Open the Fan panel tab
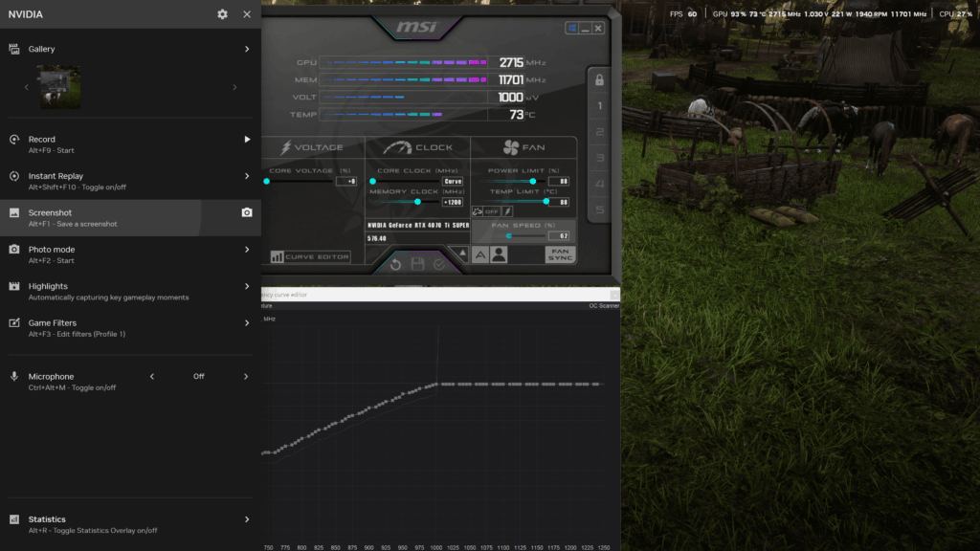The width and height of the screenshot is (980, 551). [523, 147]
